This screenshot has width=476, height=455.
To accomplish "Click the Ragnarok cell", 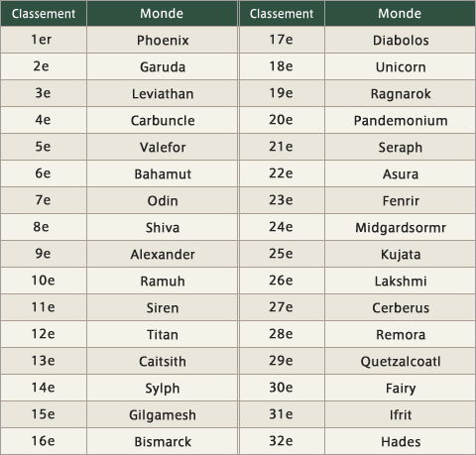I will [401, 93].
